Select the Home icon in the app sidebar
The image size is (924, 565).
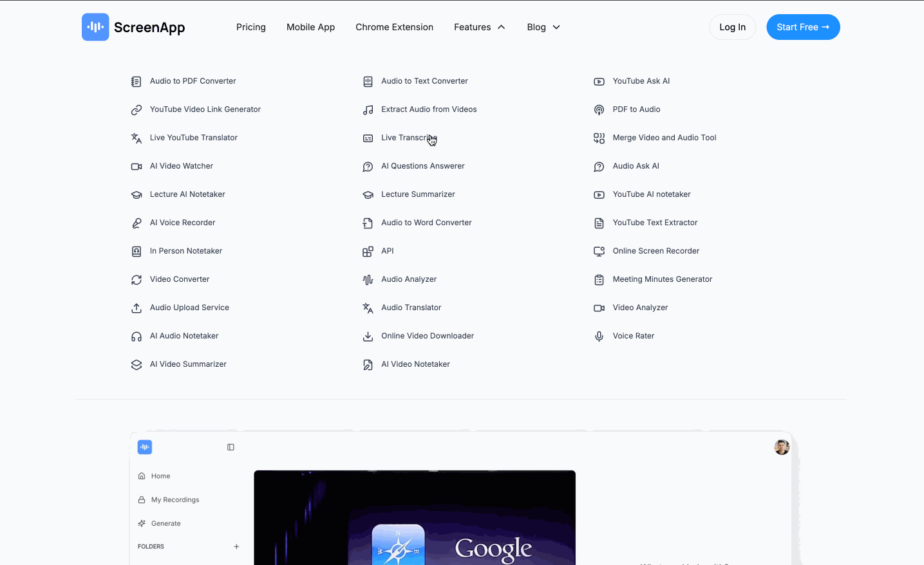pyautogui.click(x=142, y=476)
